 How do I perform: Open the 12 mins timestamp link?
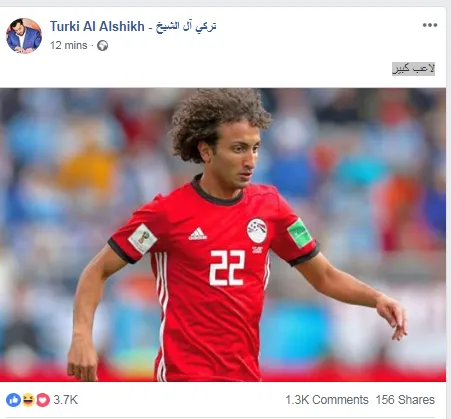pyautogui.click(x=69, y=45)
